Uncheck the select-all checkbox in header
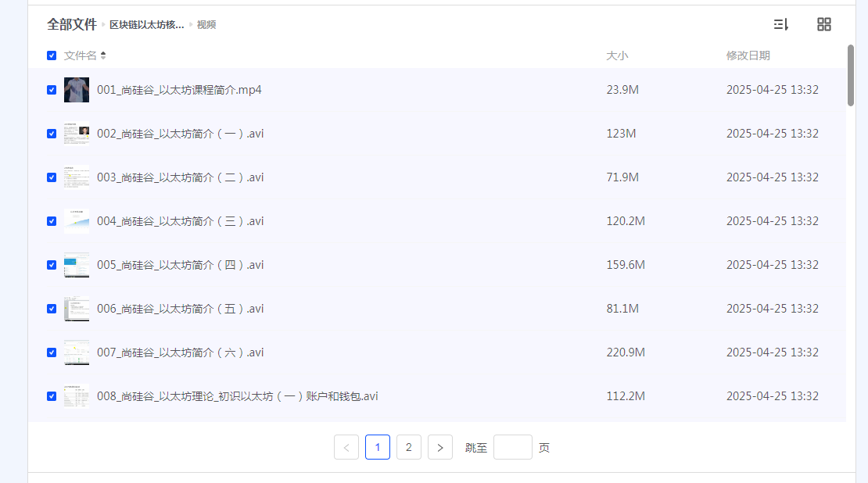 coord(52,55)
